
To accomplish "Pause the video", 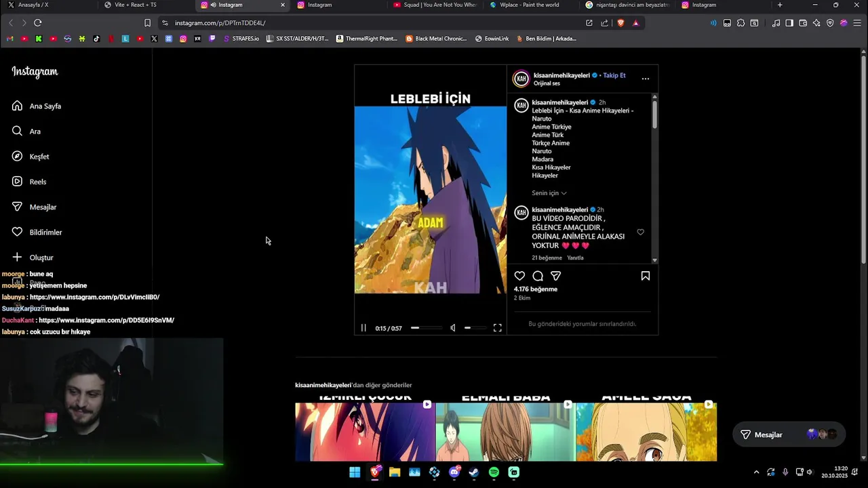I will point(363,328).
